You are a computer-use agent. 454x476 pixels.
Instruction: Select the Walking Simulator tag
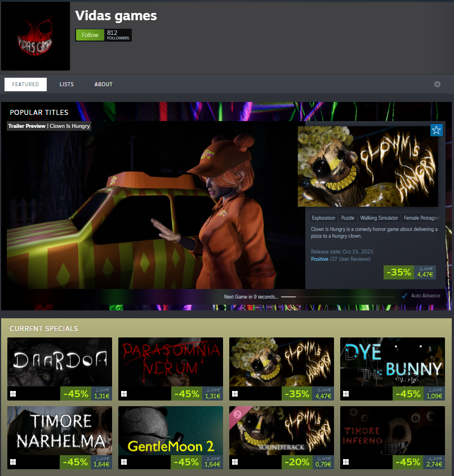(379, 217)
